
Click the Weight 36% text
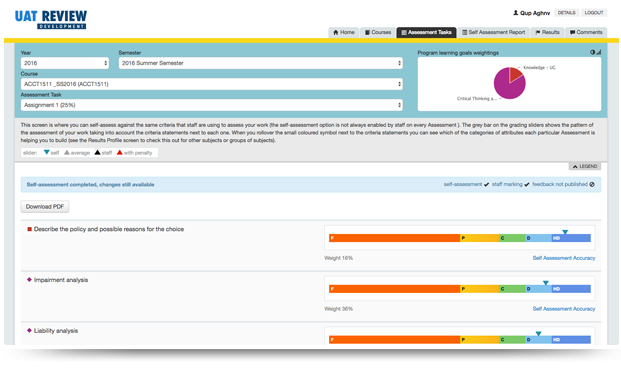tap(339, 309)
